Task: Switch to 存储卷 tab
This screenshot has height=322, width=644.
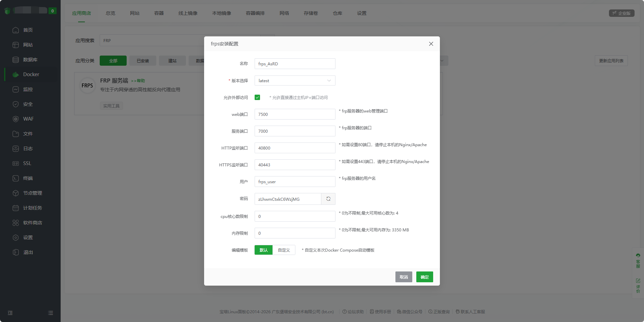Action: coord(311,13)
